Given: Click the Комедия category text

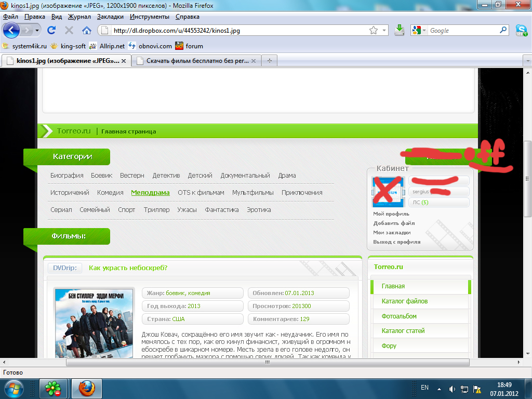Looking at the screenshot, I should pyautogui.click(x=110, y=193).
